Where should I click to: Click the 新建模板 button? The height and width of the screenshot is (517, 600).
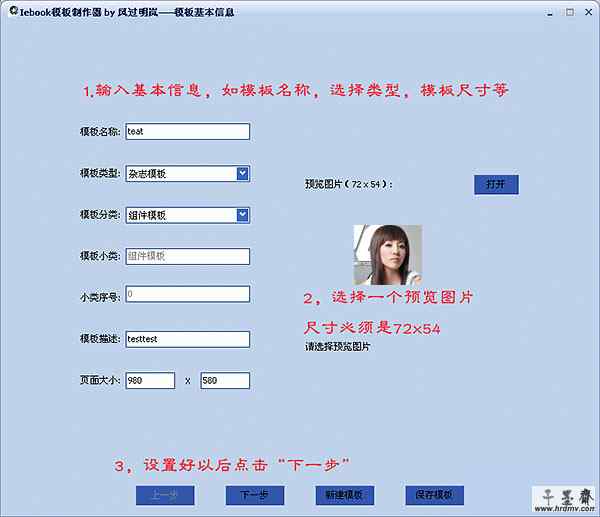coord(344,495)
